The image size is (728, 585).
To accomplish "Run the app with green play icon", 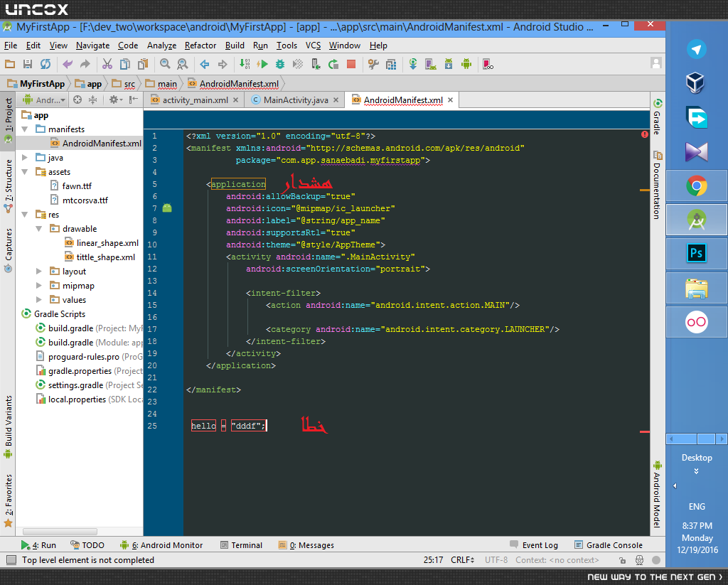I will click(263, 64).
